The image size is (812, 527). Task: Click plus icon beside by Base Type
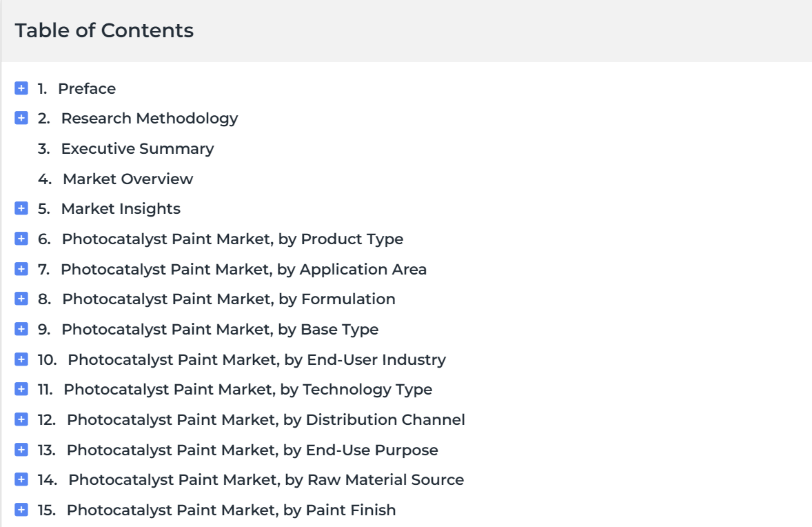[21, 329]
